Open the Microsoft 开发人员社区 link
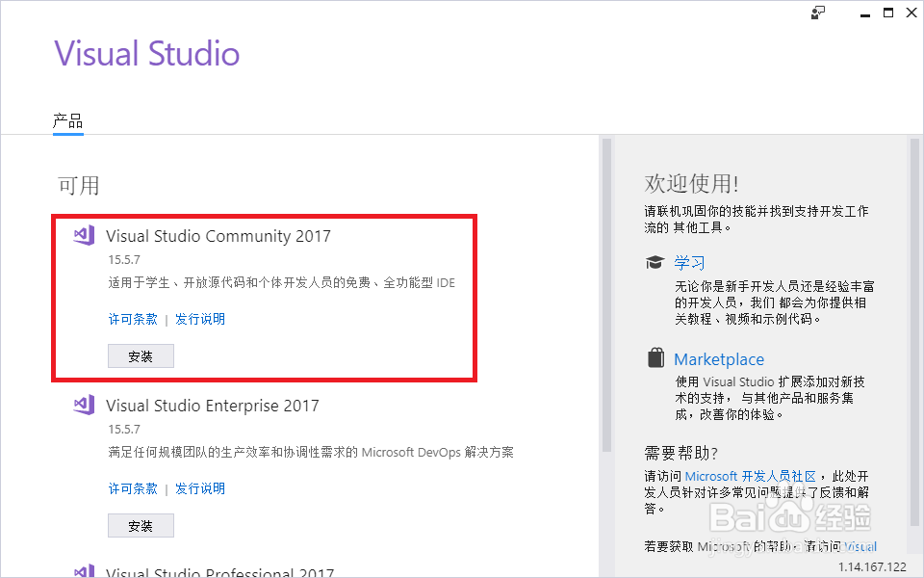Image resolution: width=924 pixels, height=578 pixels. [750, 476]
